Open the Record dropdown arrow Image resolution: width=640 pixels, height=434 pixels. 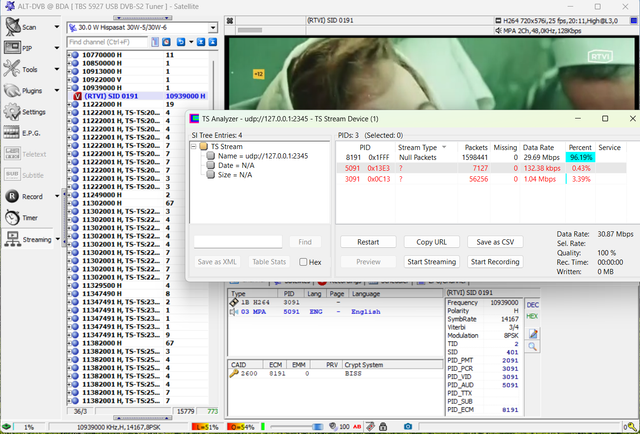[57, 196]
